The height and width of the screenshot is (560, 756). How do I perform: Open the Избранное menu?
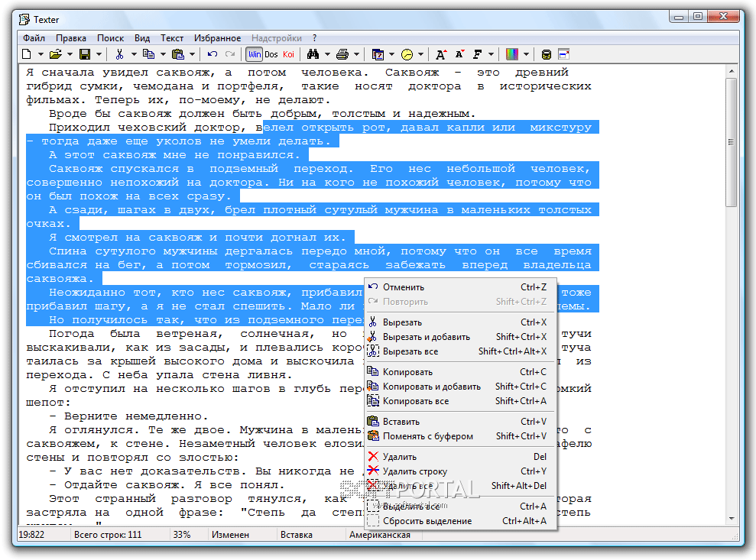coord(217,38)
